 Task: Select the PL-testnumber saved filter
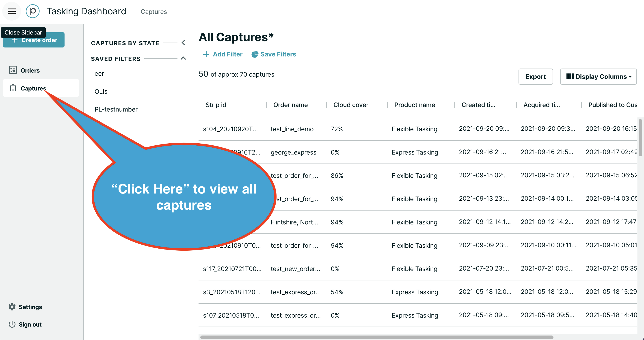tap(116, 109)
